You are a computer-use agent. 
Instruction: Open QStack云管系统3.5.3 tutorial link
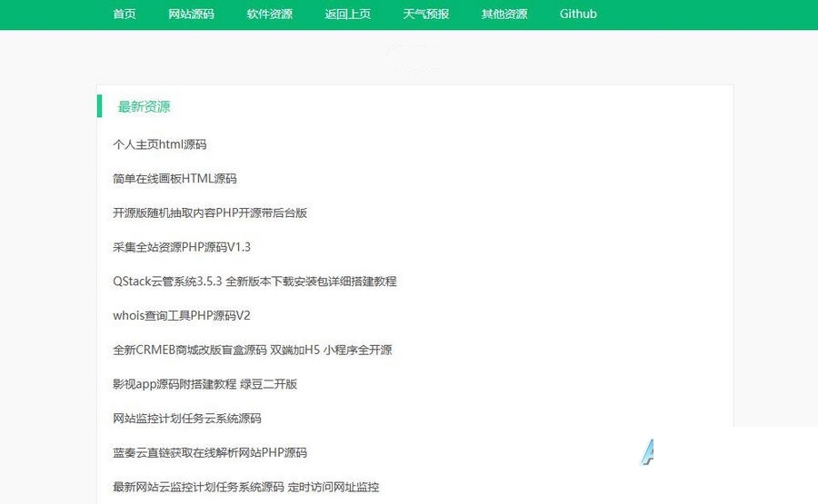point(254,282)
